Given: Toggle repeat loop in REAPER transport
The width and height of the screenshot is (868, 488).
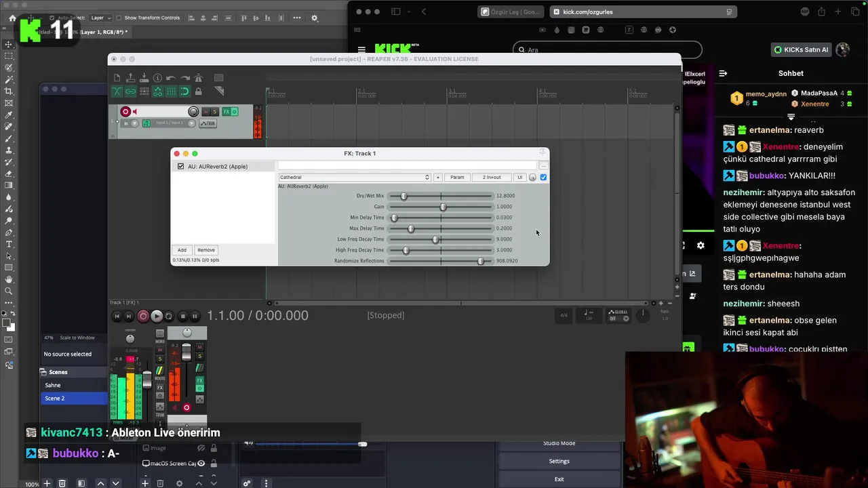Looking at the screenshot, I should (169, 317).
